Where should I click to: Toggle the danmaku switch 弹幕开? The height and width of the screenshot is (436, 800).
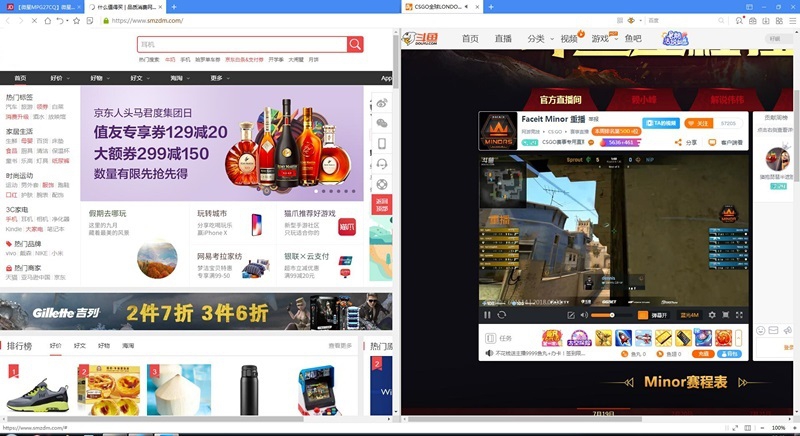coord(653,315)
